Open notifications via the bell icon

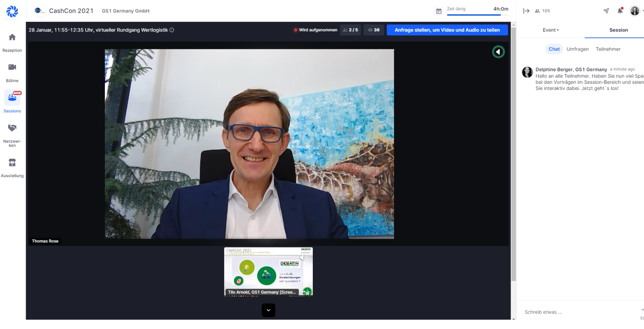(620, 11)
